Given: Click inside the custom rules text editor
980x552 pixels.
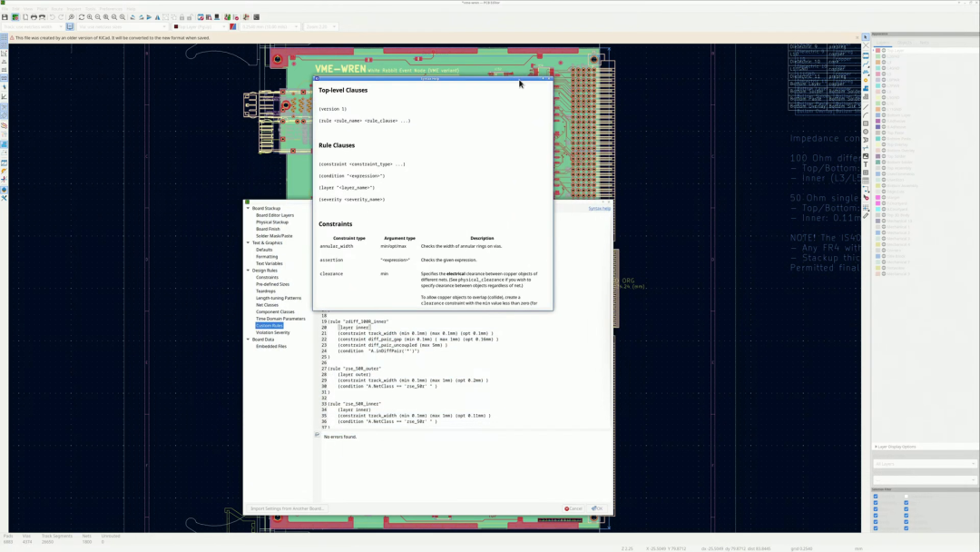Looking at the screenshot, I should pyautogui.click(x=465, y=370).
